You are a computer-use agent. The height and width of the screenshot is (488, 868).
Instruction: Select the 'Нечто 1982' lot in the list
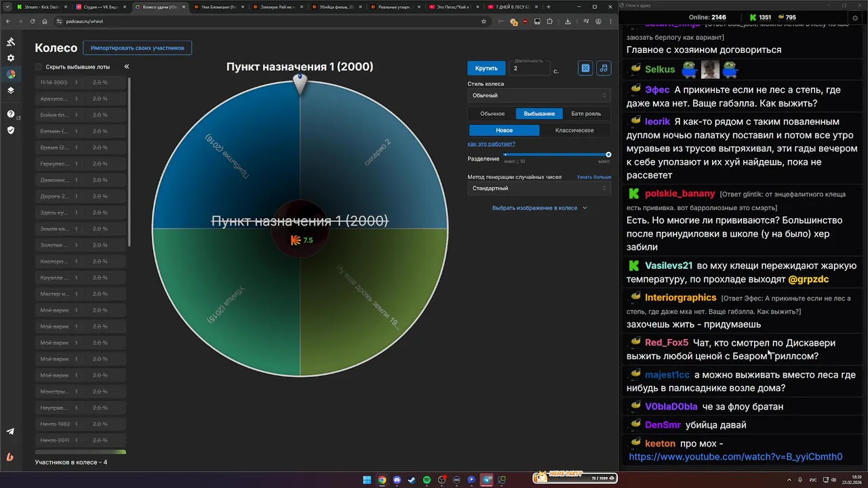(81, 424)
